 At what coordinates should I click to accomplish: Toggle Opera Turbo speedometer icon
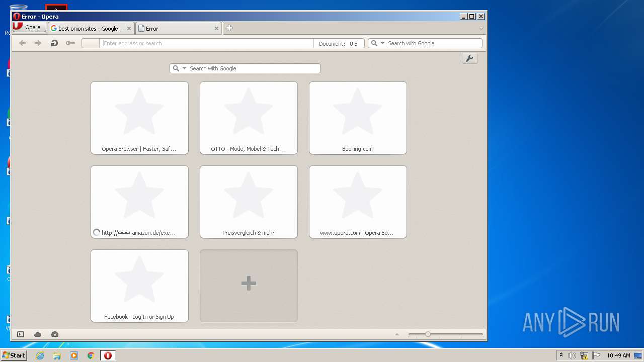pos(55,334)
